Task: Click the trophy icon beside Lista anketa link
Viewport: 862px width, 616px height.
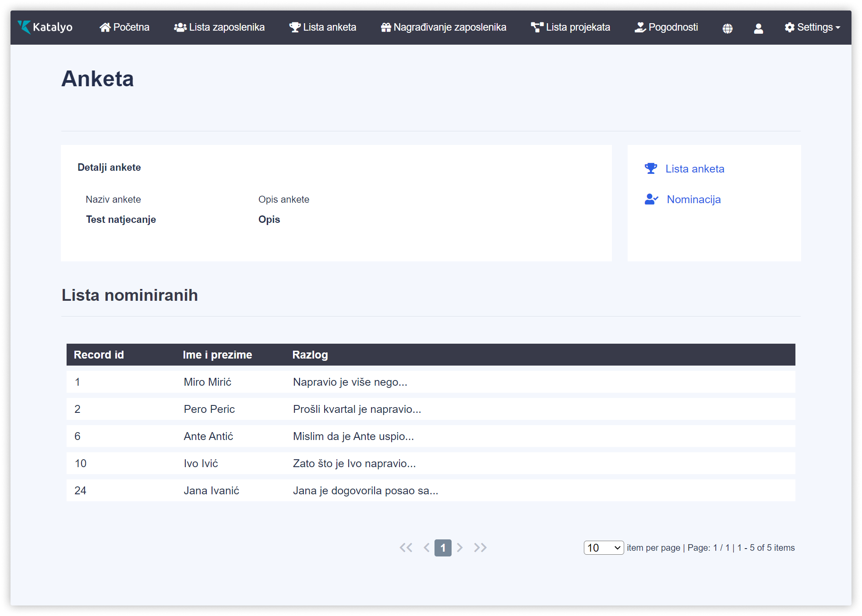Action: click(x=650, y=169)
